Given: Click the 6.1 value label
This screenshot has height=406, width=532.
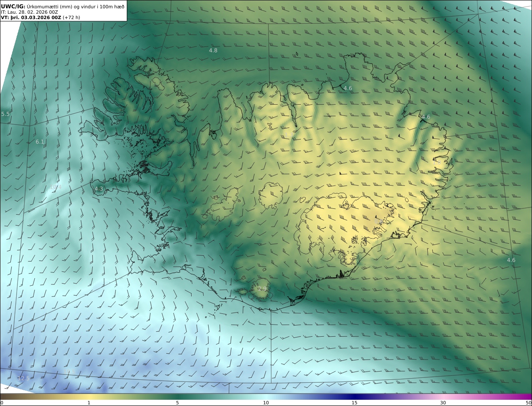Looking at the screenshot, I should coord(40,142).
